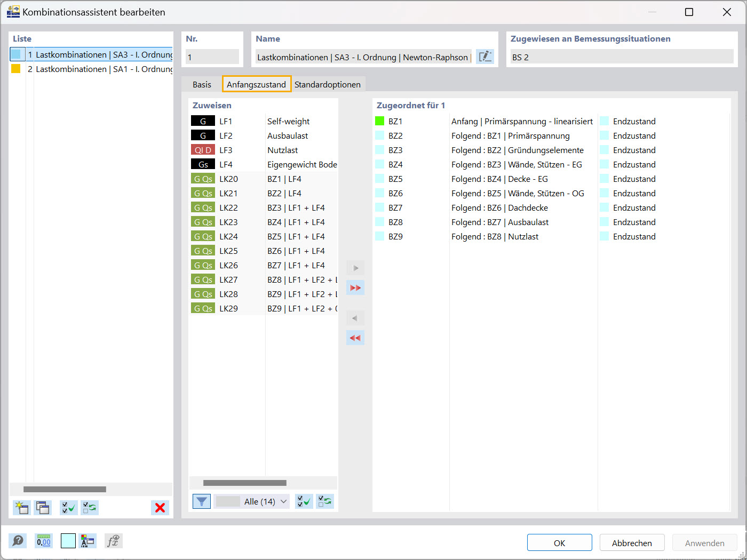
Task: Select BZ7 Dachdecke row
Action: (551, 207)
